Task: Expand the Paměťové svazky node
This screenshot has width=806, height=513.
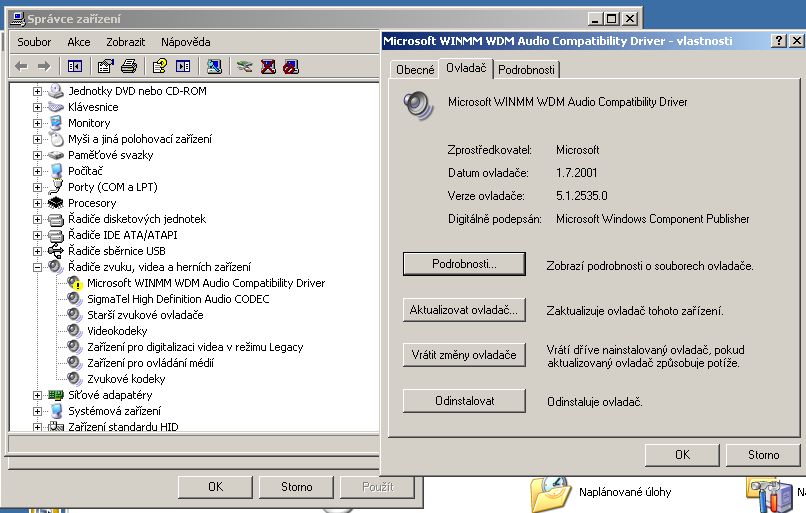Action: [37, 155]
